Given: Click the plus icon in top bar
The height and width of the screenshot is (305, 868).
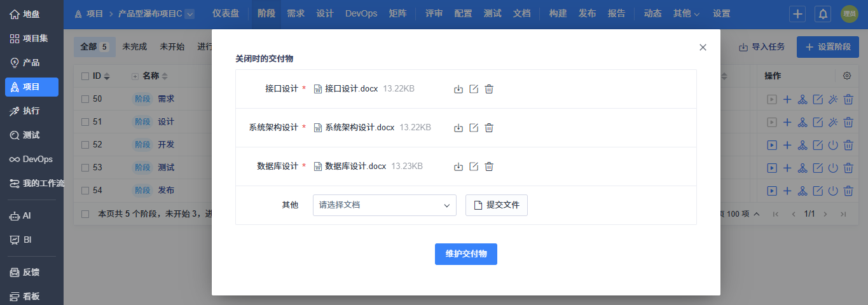Looking at the screenshot, I should coord(797,13).
